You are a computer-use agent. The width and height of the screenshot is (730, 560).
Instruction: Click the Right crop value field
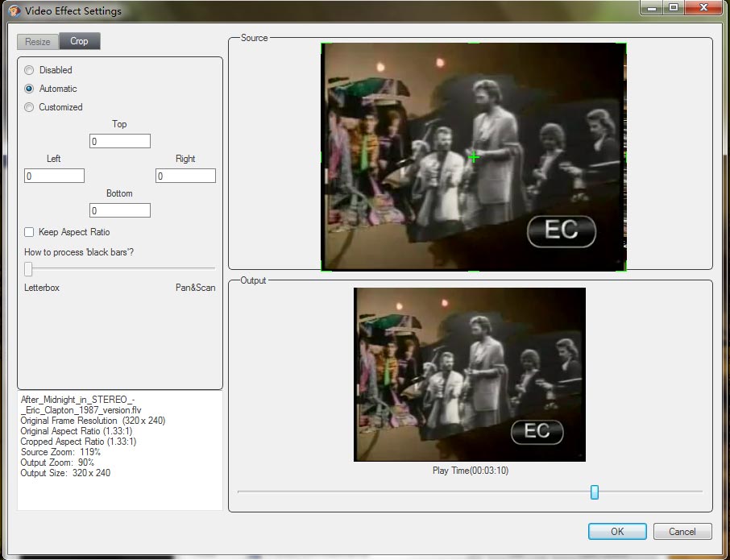[185, 176]
